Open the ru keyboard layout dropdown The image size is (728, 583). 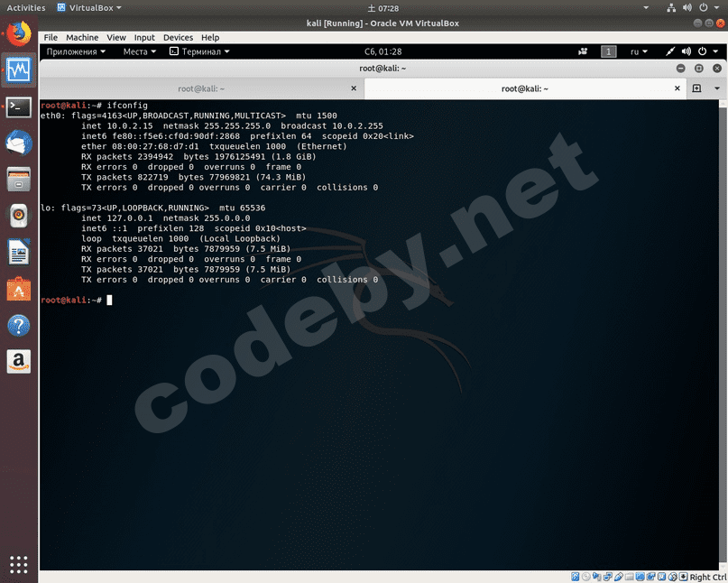(639, 51)
